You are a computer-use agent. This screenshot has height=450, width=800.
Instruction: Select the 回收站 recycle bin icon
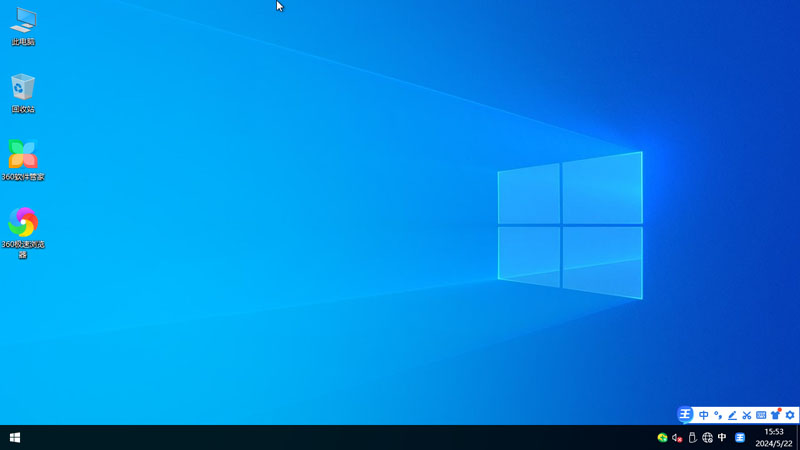coord(23,93)
